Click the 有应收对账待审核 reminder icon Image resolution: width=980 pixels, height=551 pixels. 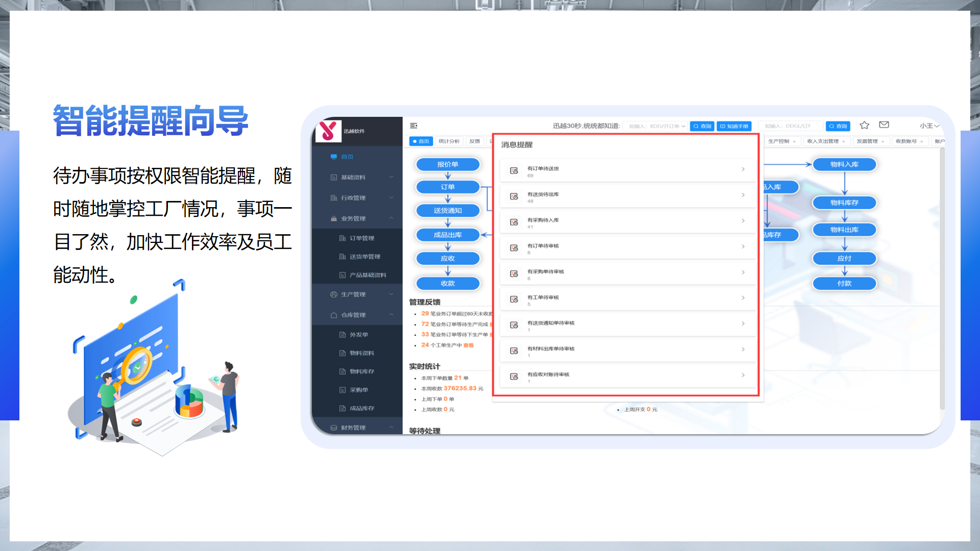pos(514,377)
